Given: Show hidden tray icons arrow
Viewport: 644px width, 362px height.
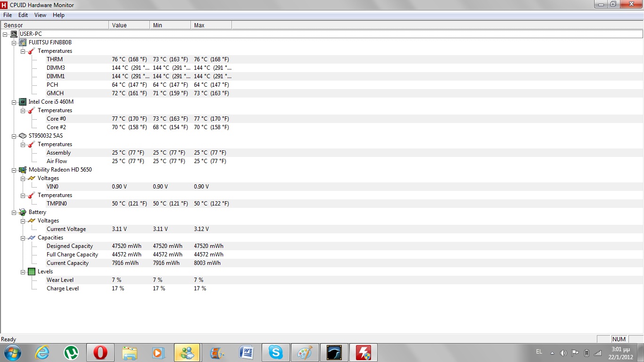Looking at the screenshot, I should [x=552, y=353].
